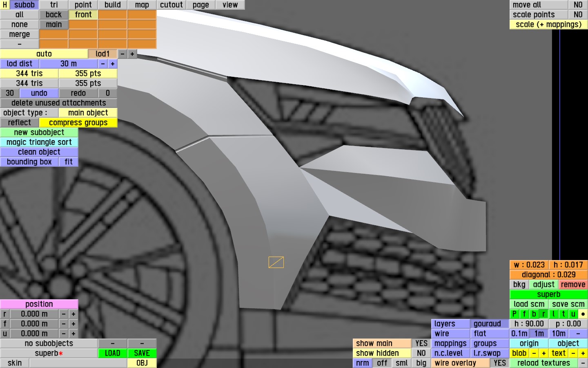Switch to tri mode
The height and width of the screenshot is (368, 588).
click(x=54, y=5)
